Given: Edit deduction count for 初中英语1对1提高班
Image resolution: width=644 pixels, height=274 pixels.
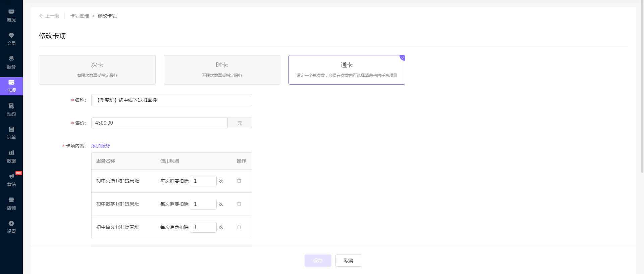Looking at the screenshot, I should pyautogui.click(x=203, y=181).
